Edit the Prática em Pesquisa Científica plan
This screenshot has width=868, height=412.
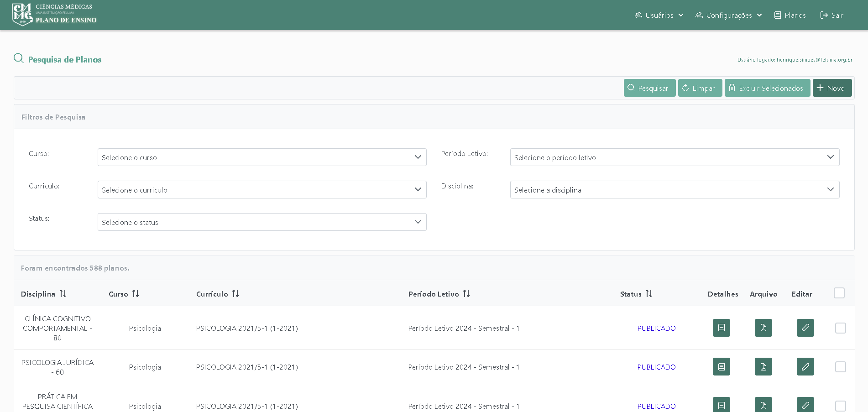[805, 405]
